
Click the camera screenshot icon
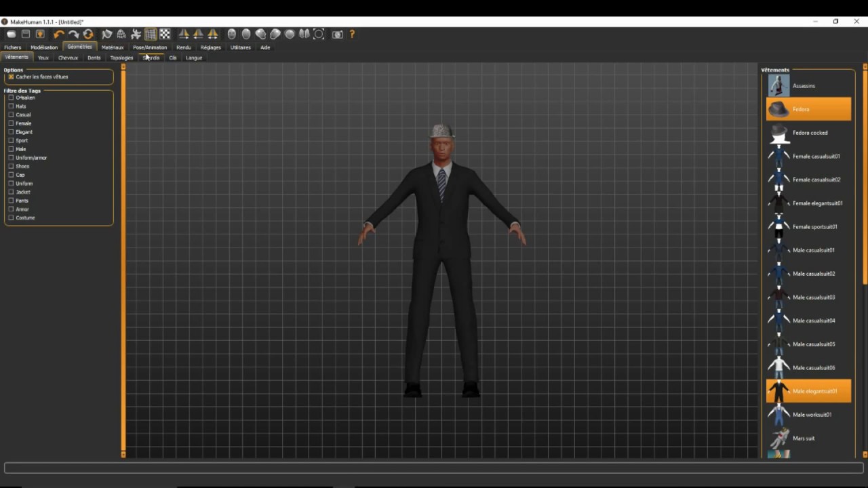(337, 34)
